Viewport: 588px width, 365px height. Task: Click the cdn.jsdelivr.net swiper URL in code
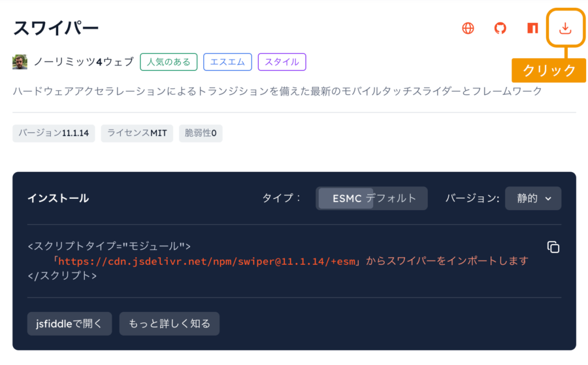(x=206, y=262)
